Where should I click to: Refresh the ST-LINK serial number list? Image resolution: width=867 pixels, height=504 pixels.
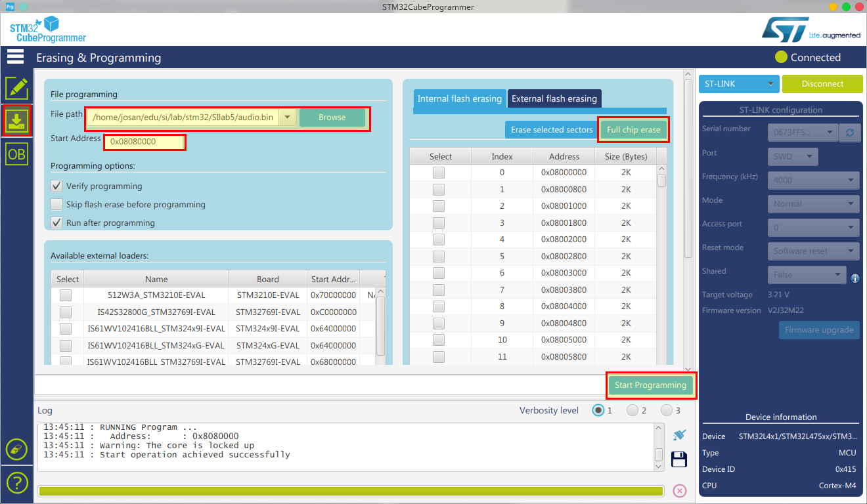(x=850, y=132)
